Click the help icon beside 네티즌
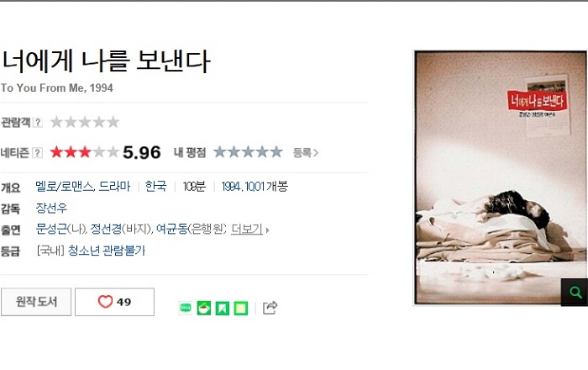Viewport: 588px width, 370px height. (x=37, y=153)
